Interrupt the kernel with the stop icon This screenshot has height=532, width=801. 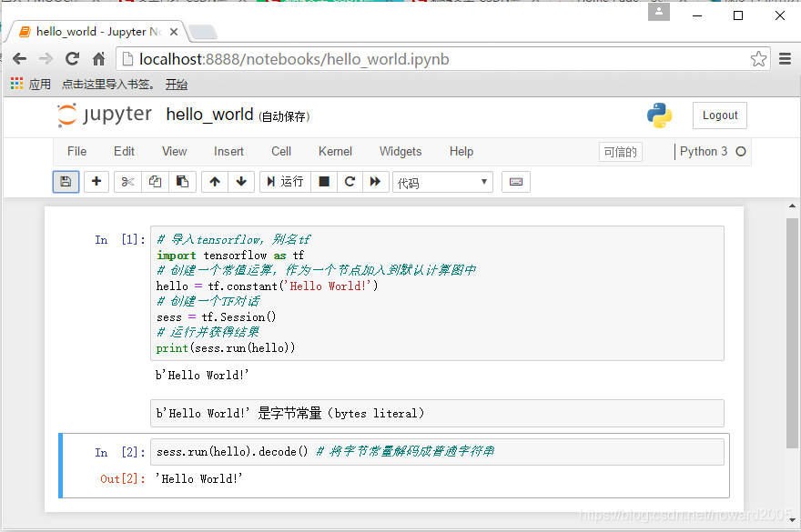(324, 182)
